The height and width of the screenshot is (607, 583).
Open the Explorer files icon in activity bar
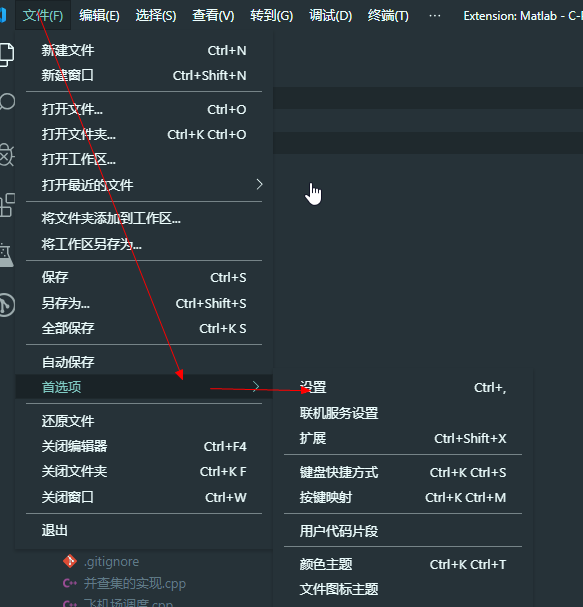point(6,55)
